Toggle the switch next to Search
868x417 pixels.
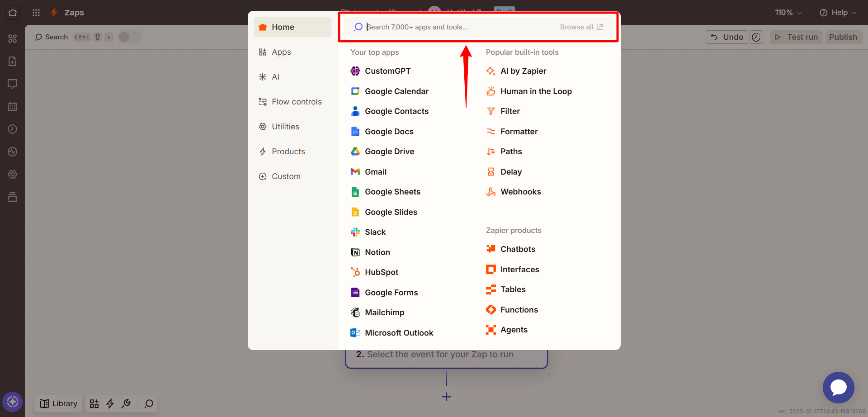click(129, 37)
